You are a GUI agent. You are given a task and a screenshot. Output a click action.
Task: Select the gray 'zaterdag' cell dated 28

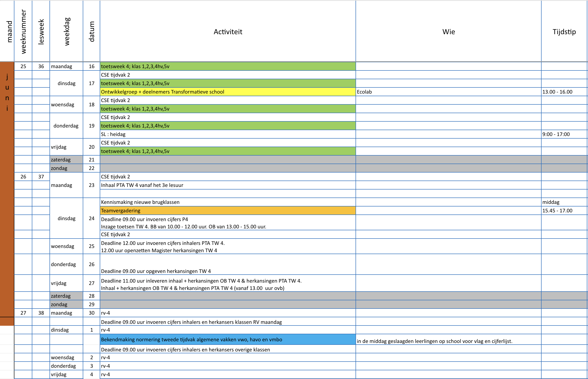(66, 296)
